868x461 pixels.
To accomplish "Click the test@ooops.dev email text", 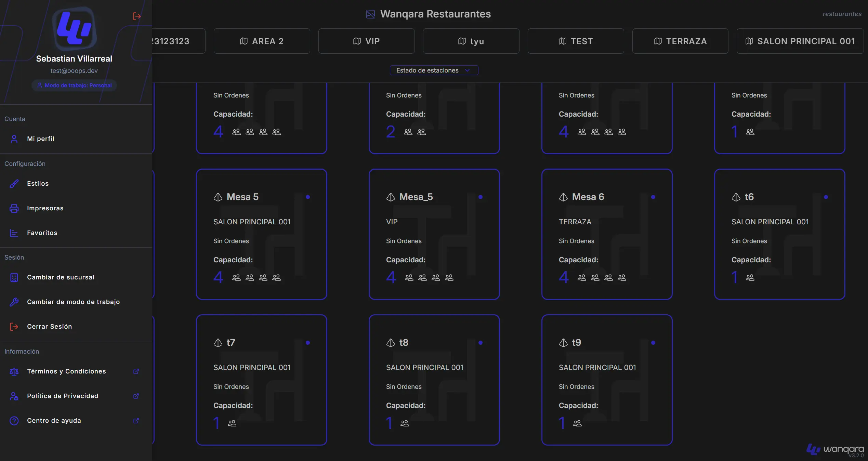I will (74, 71).
